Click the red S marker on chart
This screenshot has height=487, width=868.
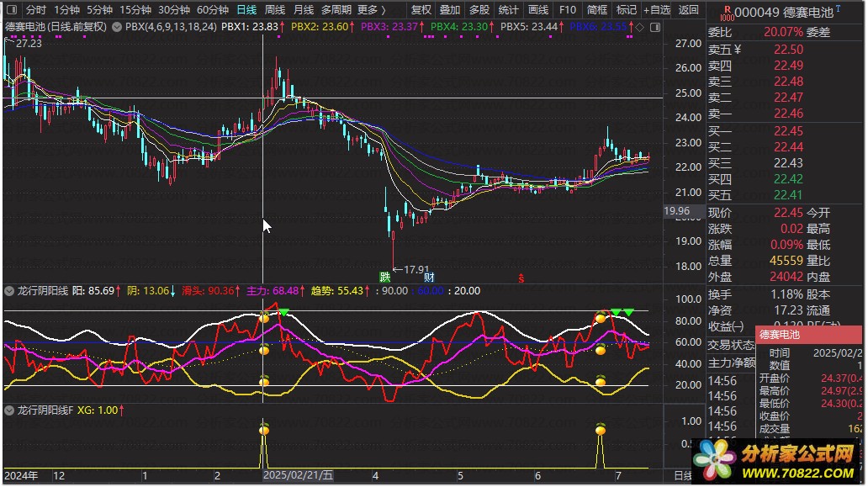(521, 278)
